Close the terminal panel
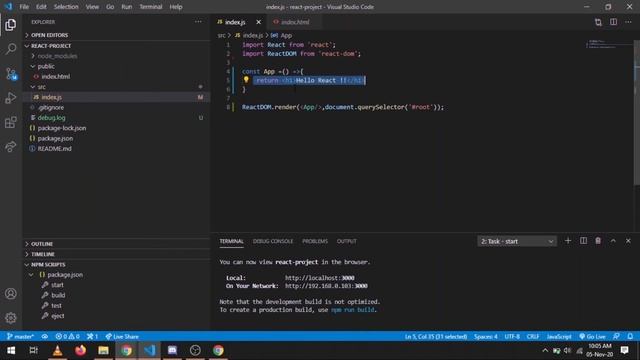The image size is (640, 360). 628,241
